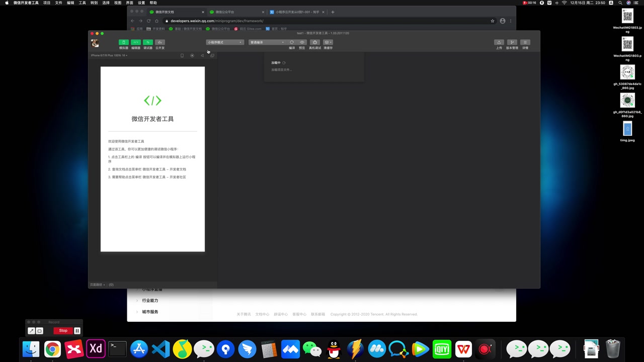Click the 上传 upload icon

click(x=499, y=42)
